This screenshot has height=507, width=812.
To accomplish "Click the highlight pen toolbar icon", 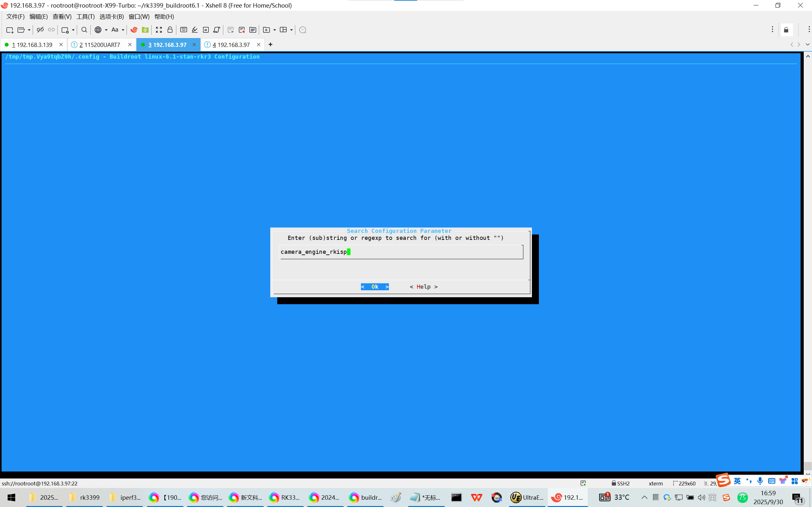I will pos(194,30).
